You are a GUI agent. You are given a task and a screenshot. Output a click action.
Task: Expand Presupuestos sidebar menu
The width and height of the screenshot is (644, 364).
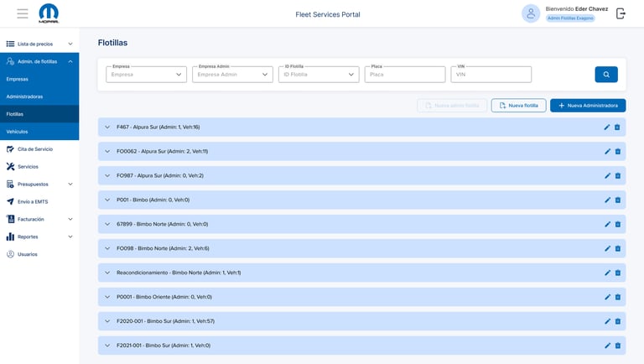tap(39, 184)
